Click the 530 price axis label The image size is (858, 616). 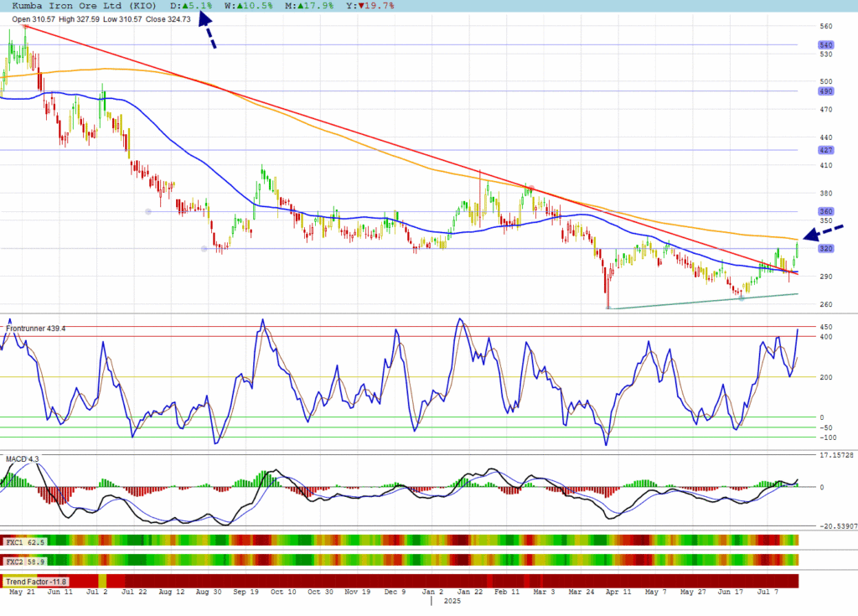pyautogui.click(x=825, y=54)
